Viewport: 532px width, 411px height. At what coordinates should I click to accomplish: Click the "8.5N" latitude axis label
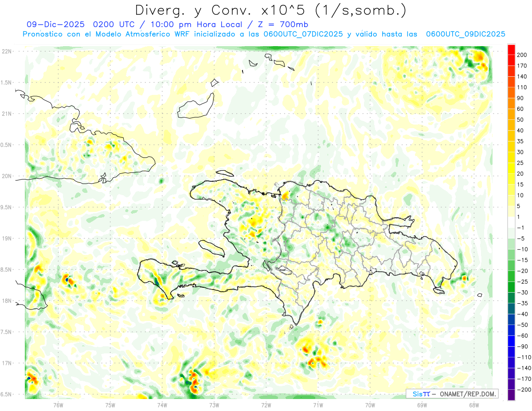(7, 270)
